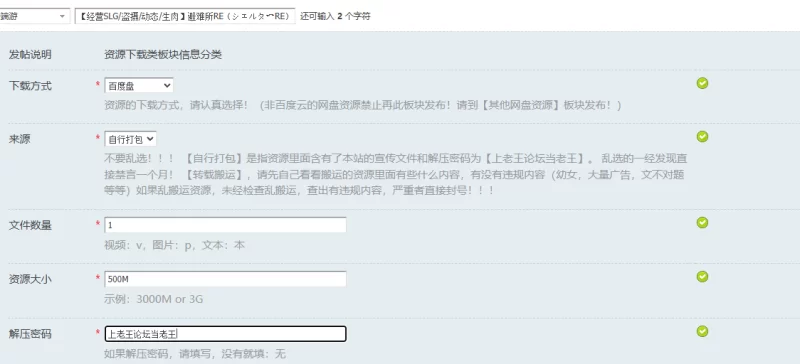The height and width of the screenshot is (364, 800).
Task: Open the 来源 dropdown showing 自行打包
Action: click(x=130, y=139)
